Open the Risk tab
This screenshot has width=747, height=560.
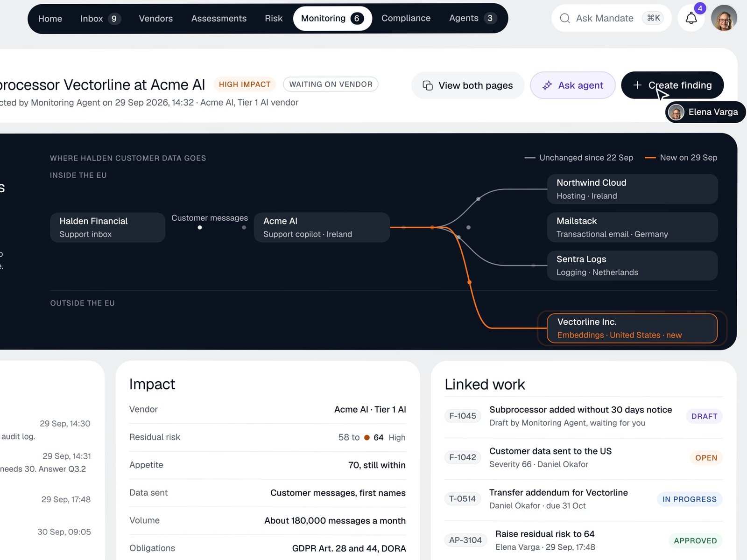(x=274, y=19)
